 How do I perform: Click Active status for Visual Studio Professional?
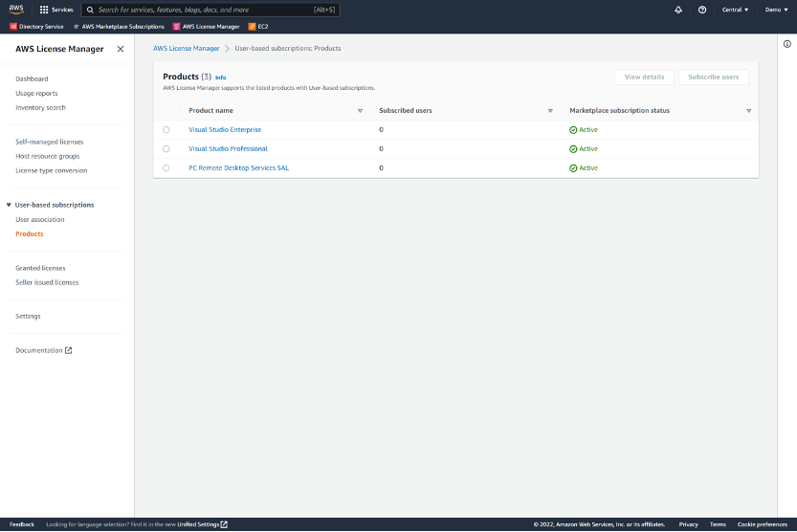pyautogui.click(x=584, y=149)
